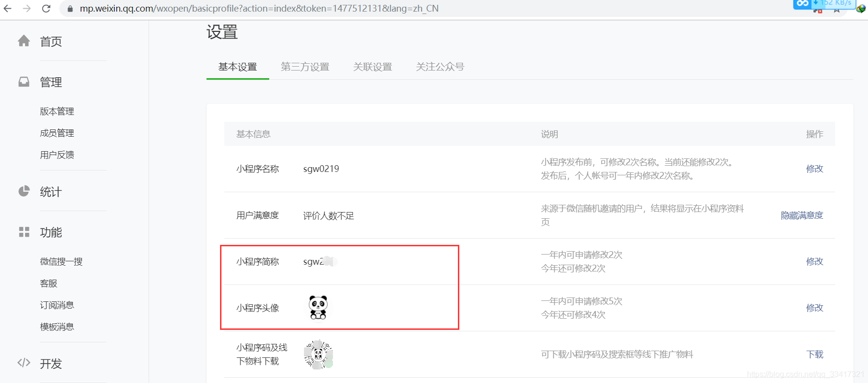Open the 首页 sidebar item
The image size is (868, 383).
tap(51, 42)
